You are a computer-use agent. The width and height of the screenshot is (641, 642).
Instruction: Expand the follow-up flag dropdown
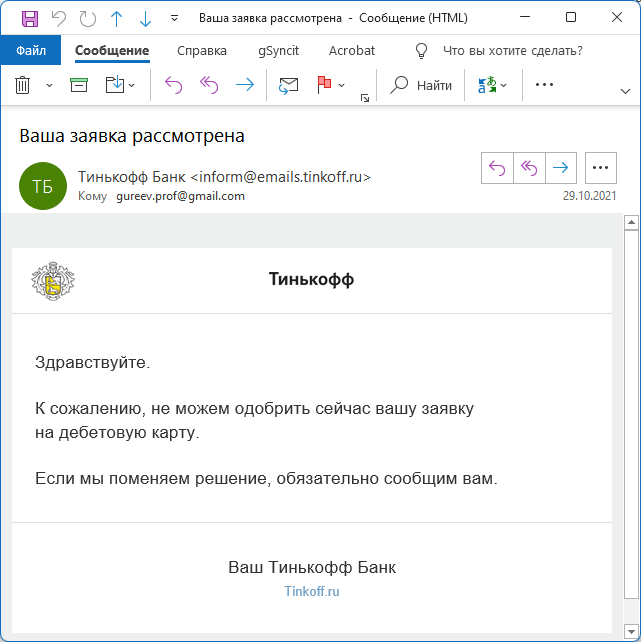[341, 86]
